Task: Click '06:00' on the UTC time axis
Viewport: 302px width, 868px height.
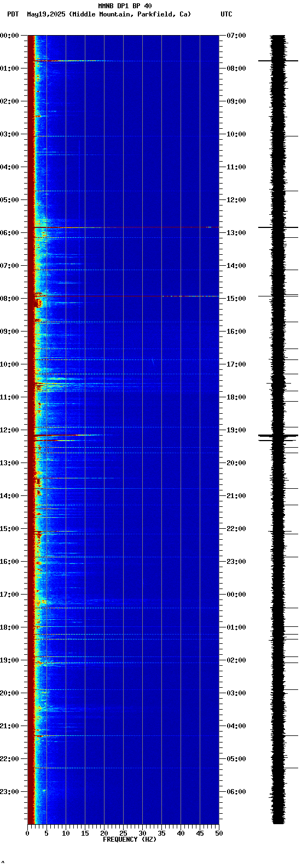Action: point(236,792)
